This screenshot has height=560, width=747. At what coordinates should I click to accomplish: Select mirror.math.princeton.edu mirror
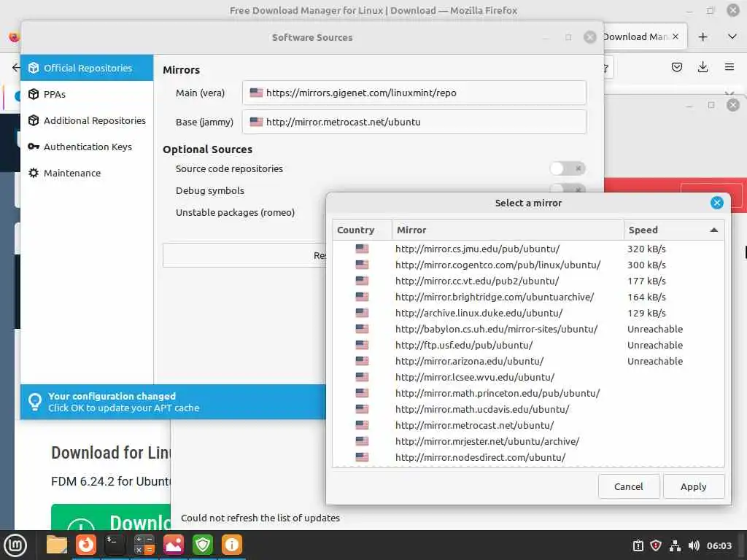tap(528, 393)
